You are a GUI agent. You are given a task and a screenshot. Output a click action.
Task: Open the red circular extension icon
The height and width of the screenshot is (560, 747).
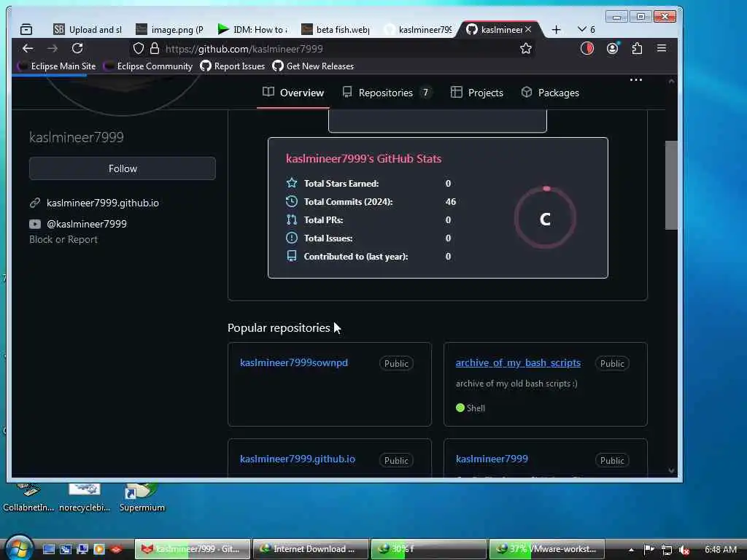click(x=587, y=49)
